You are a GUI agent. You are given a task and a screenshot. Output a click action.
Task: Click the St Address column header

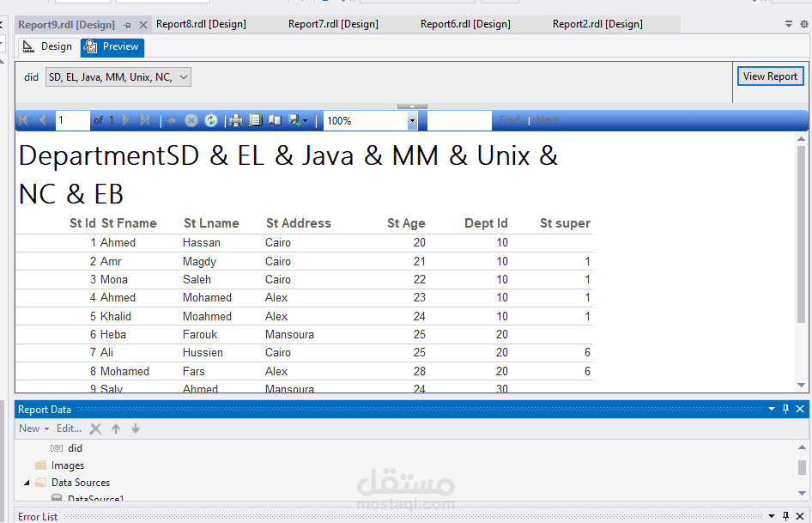point(299,223)
